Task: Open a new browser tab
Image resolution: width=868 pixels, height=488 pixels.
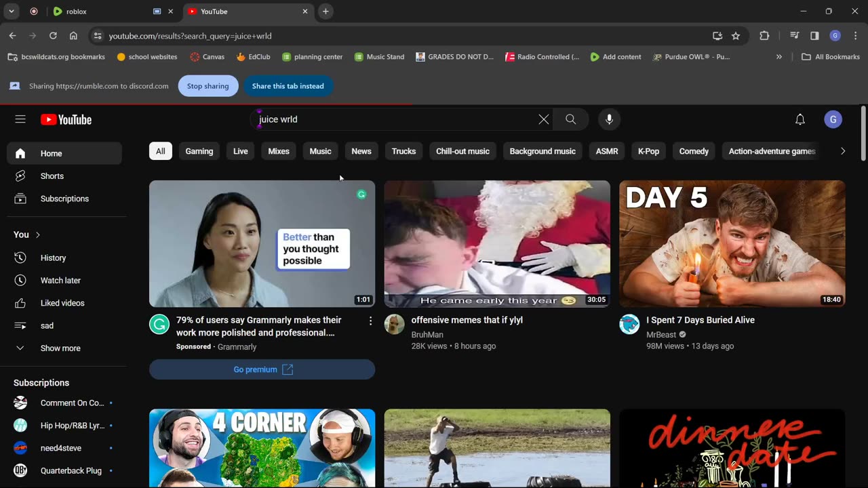Action: (325, 12)
